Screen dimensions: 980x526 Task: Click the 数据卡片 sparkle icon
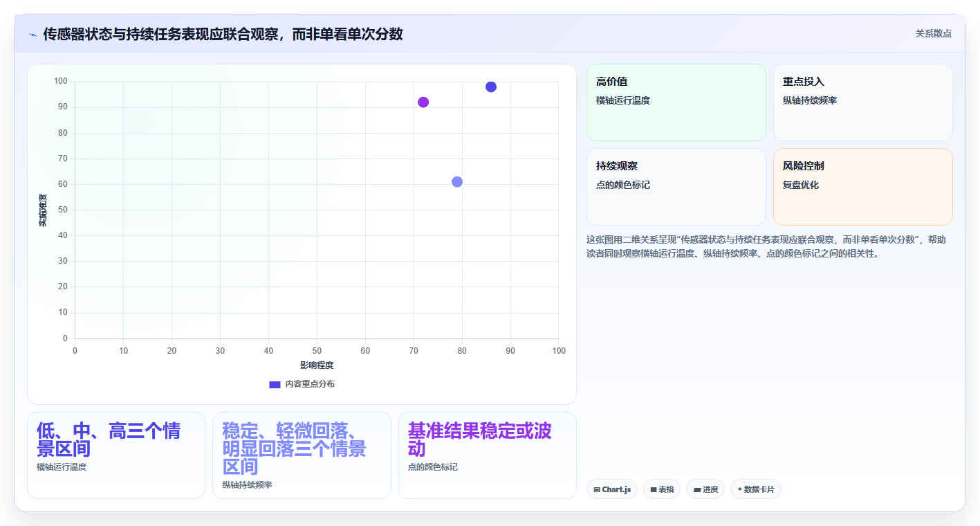tap(739, 489)
